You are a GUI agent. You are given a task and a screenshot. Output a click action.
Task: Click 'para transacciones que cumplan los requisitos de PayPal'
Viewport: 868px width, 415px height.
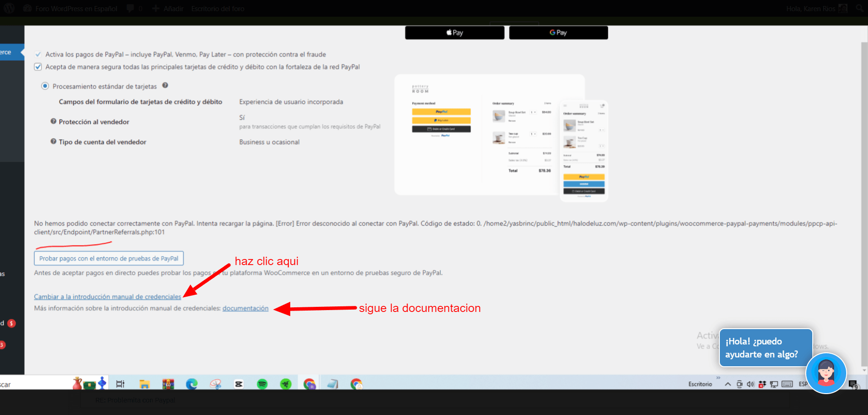click(x=310, y=127)
